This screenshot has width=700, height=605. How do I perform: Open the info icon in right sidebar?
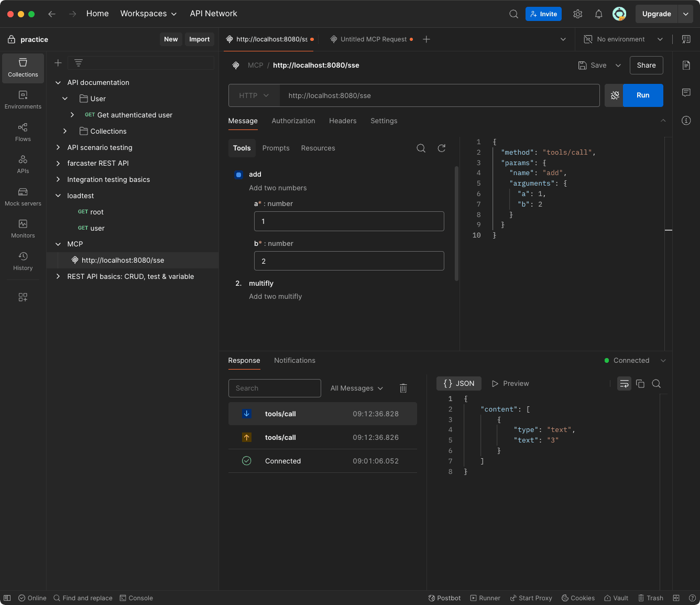click(x=686, y=121)
